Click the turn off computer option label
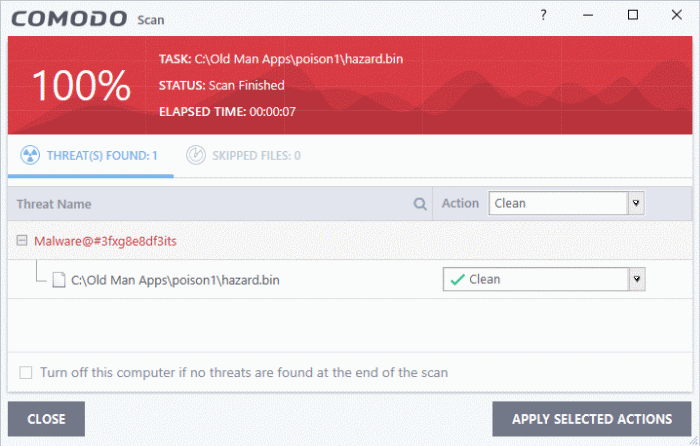700x446 pixels. click(244, 372)
